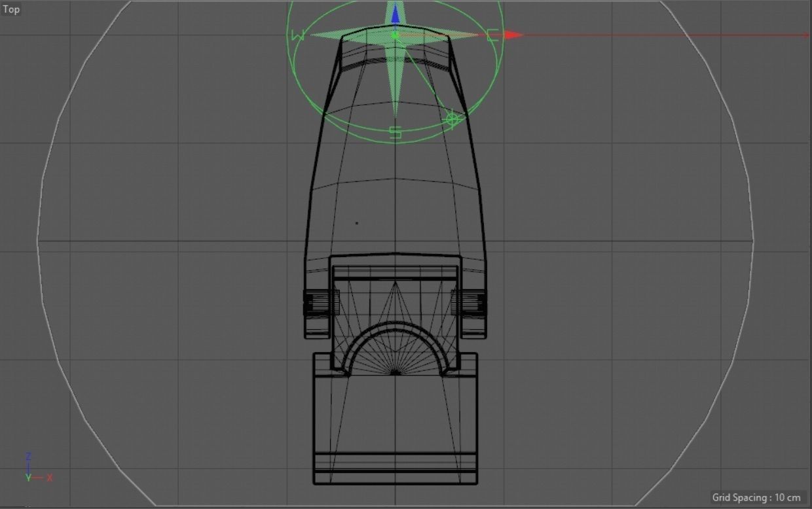Select the compass W direction letter
Viewport: 812px width, 509px height.
[x=298, y=35]
